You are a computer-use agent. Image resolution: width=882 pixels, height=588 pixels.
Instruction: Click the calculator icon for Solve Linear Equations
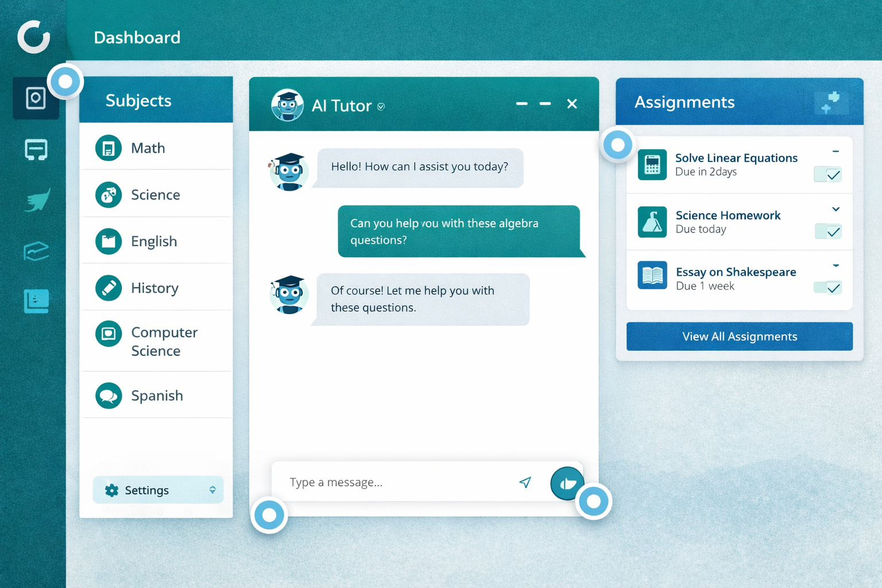[652, 165]
